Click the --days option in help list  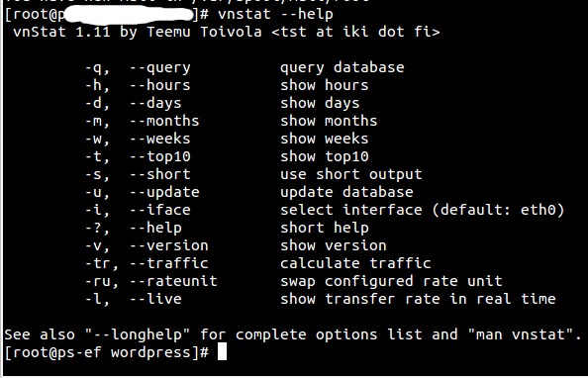click(155, 103)
